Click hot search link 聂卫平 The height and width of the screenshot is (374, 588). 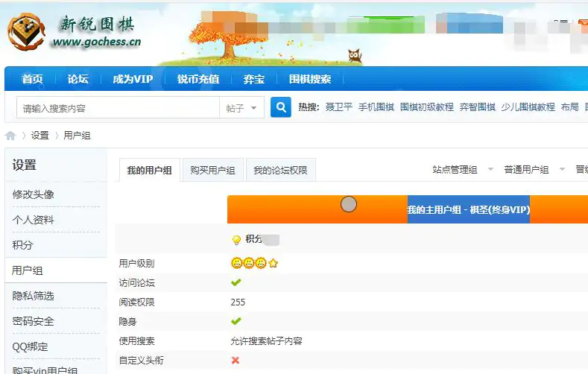click(338, 107)
